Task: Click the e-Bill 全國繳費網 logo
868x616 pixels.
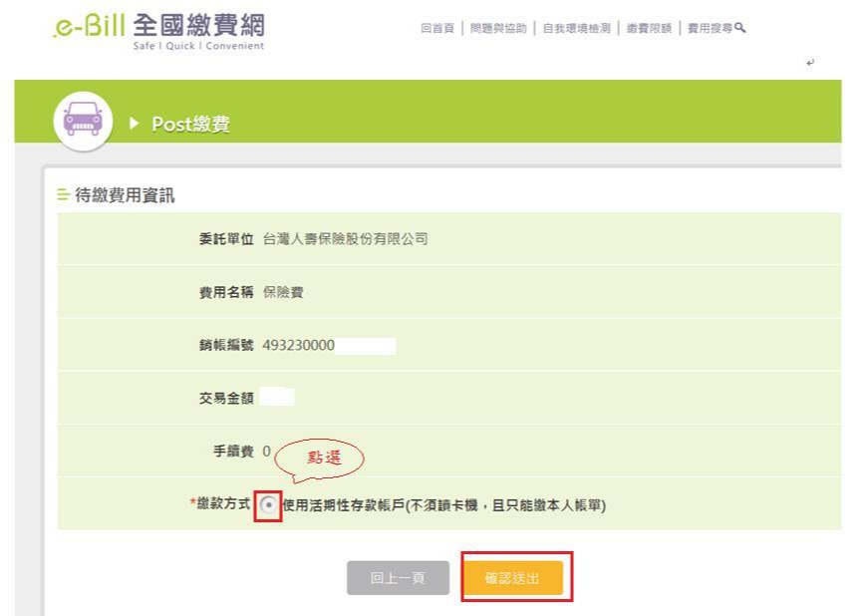Action: [x=158, y=31]
